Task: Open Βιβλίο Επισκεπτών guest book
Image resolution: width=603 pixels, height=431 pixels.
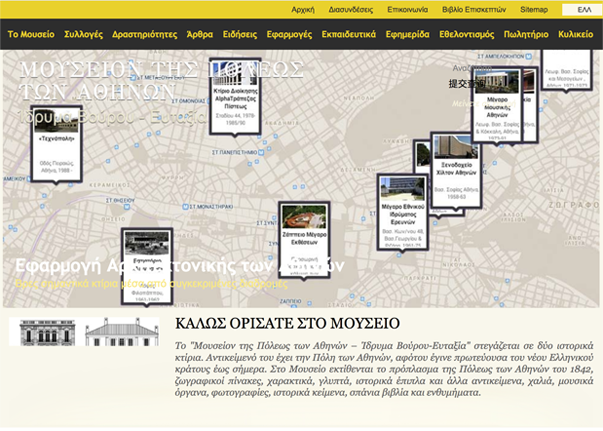Action: 474,10
